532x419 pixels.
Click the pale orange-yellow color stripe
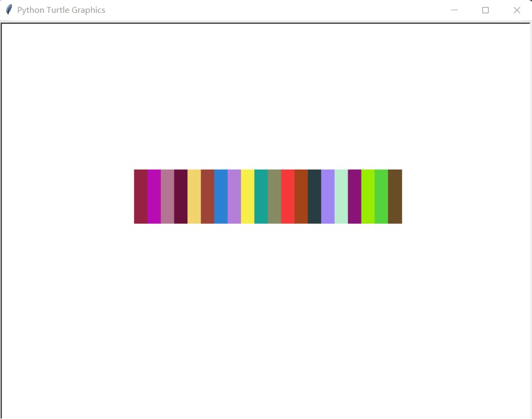[194, 196]
